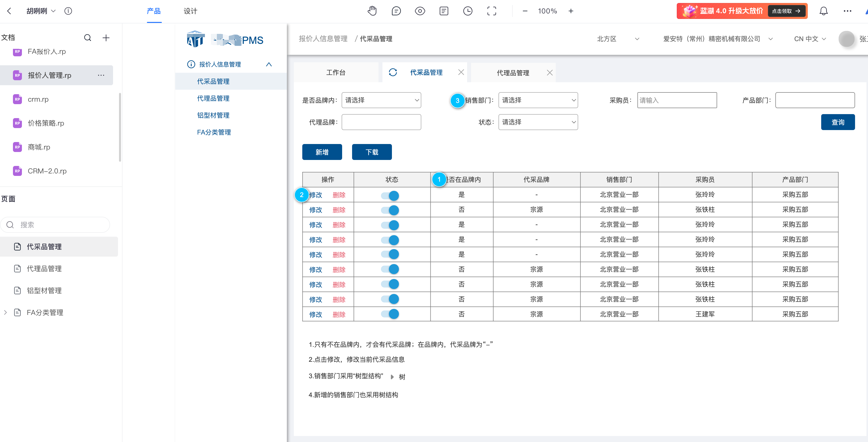Click the 查询 button
868x442 pixels.
pos(838,122)
